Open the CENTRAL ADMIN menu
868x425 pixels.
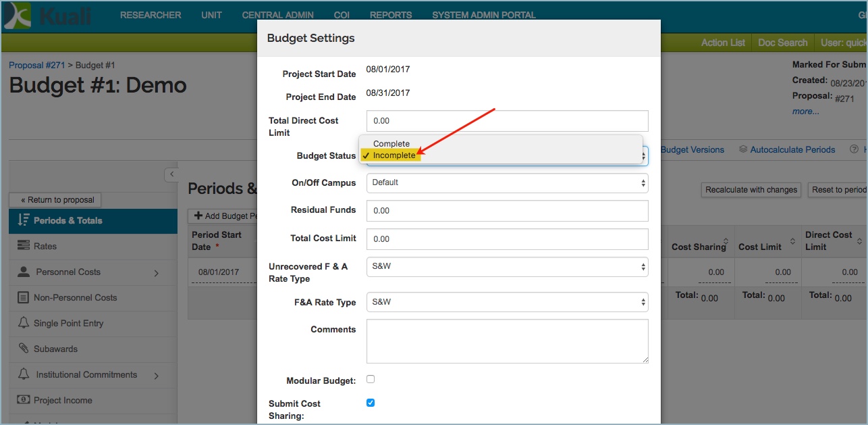(x=277, y=15)
